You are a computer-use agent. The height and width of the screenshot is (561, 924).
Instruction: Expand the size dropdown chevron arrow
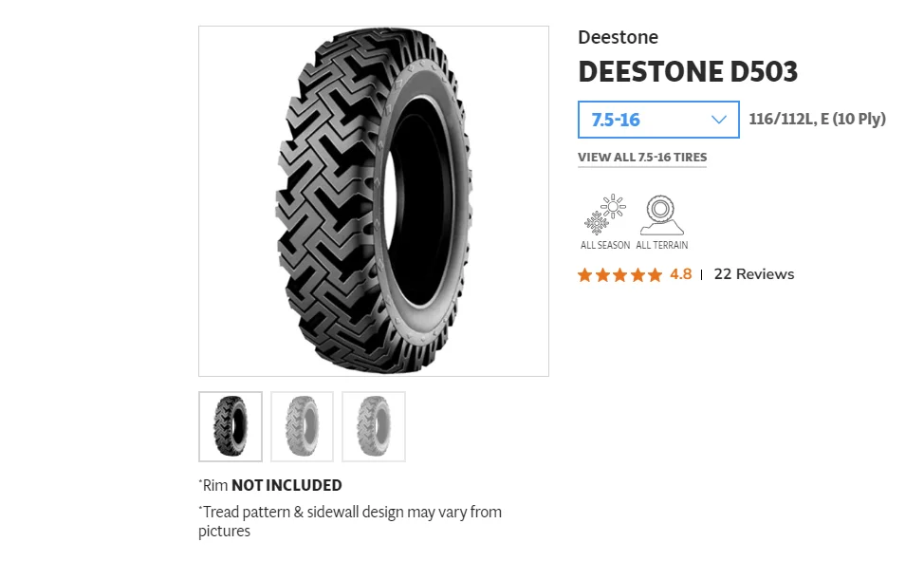point(718,120)
